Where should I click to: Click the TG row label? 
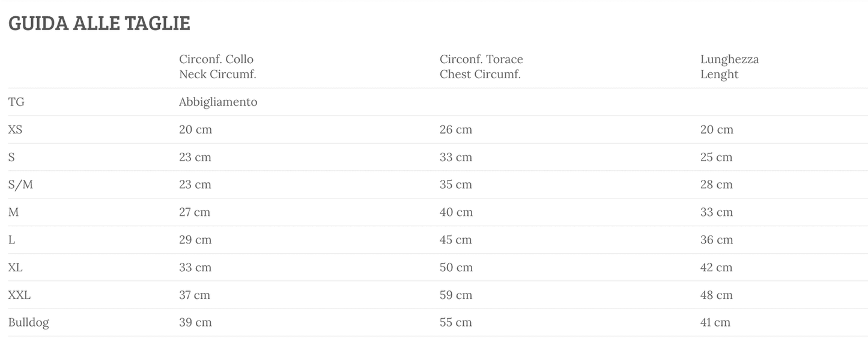pyautogui.click(x=16, y=102)
